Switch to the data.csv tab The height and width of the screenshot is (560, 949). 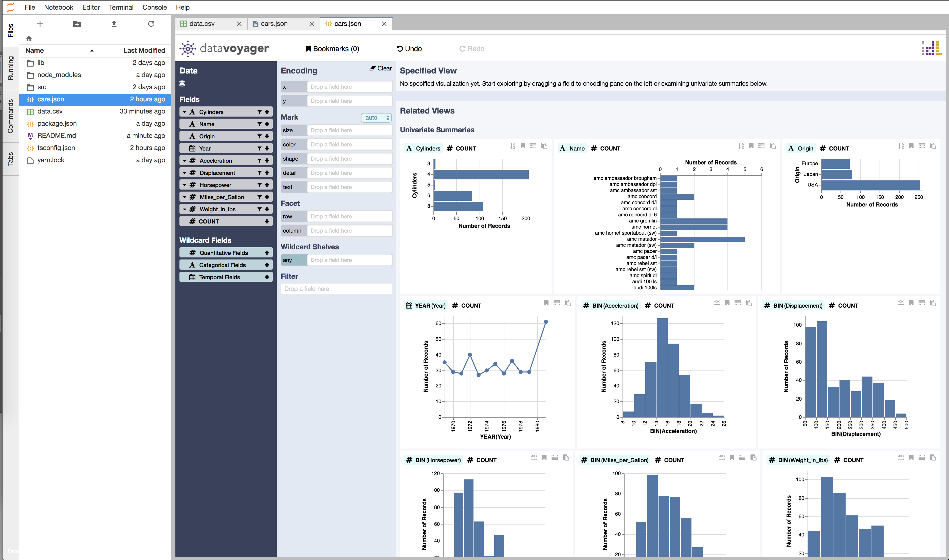[x=202, y=24]
